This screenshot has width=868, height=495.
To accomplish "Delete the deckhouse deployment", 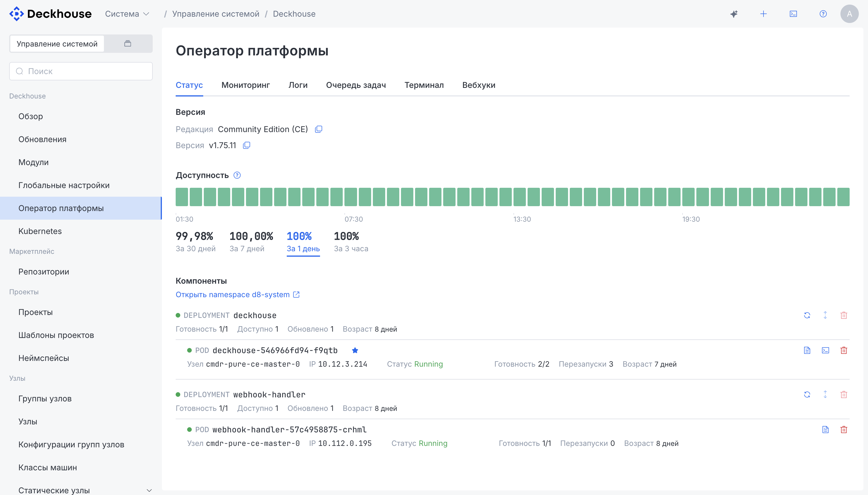I will point(844,315).
